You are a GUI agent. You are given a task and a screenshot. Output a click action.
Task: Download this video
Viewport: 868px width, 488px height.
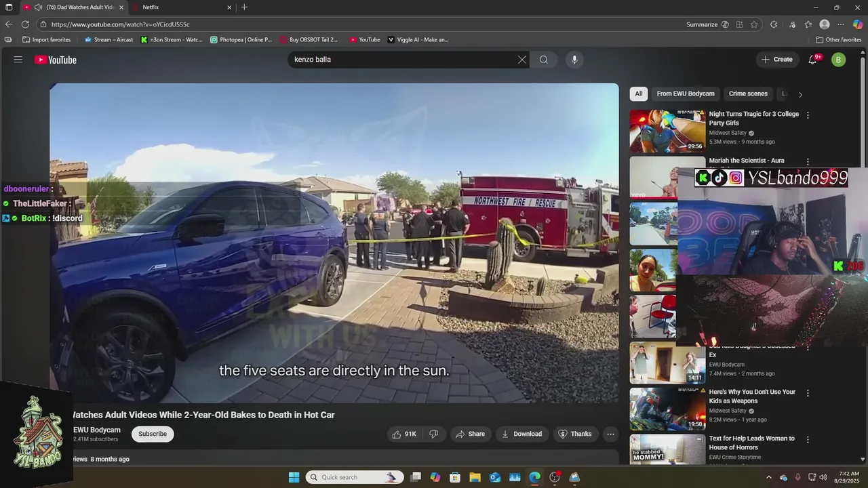(521, 434)
